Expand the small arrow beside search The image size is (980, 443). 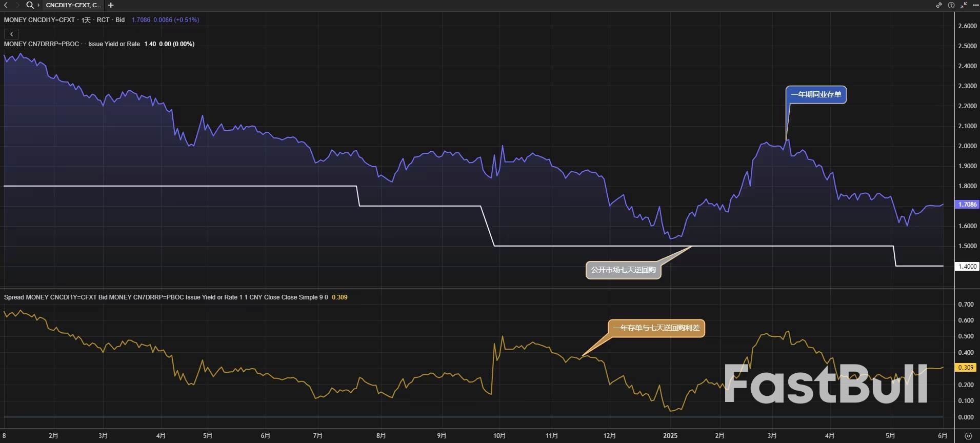tap(38, 5)
